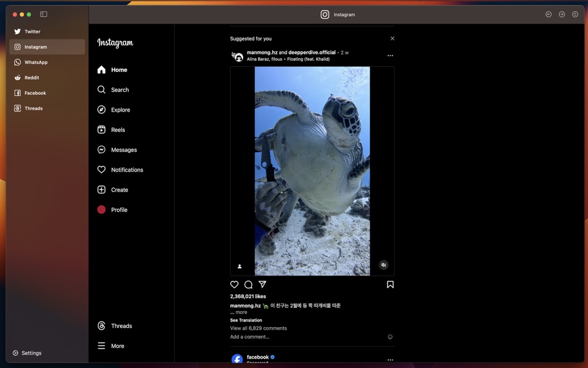Open app Settings at bottom left
The height and width of the screenshot is (368, 588).
point(27,353)
